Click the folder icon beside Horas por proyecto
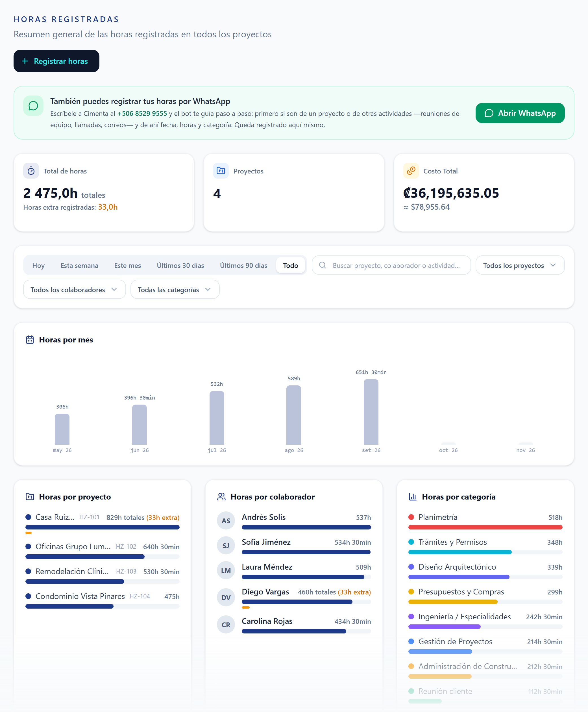588x712 pixels. tap(30, 496)
